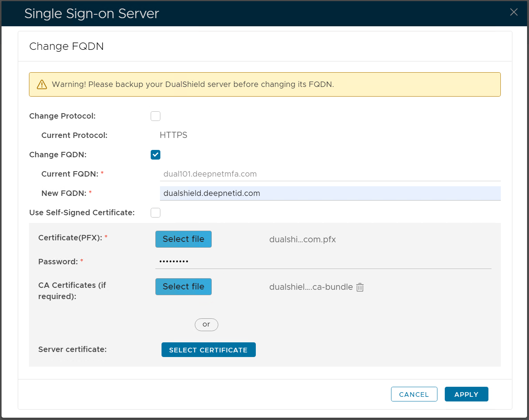
Task: Tick the Use Self-Signed Certificate checkbox
Action: click(155, 213)
